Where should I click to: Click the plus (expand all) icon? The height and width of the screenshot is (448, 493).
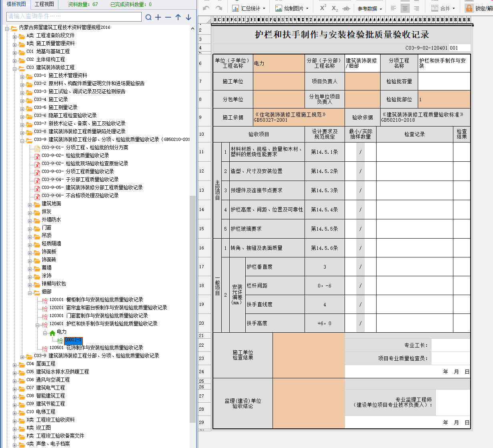click(158, 17)
